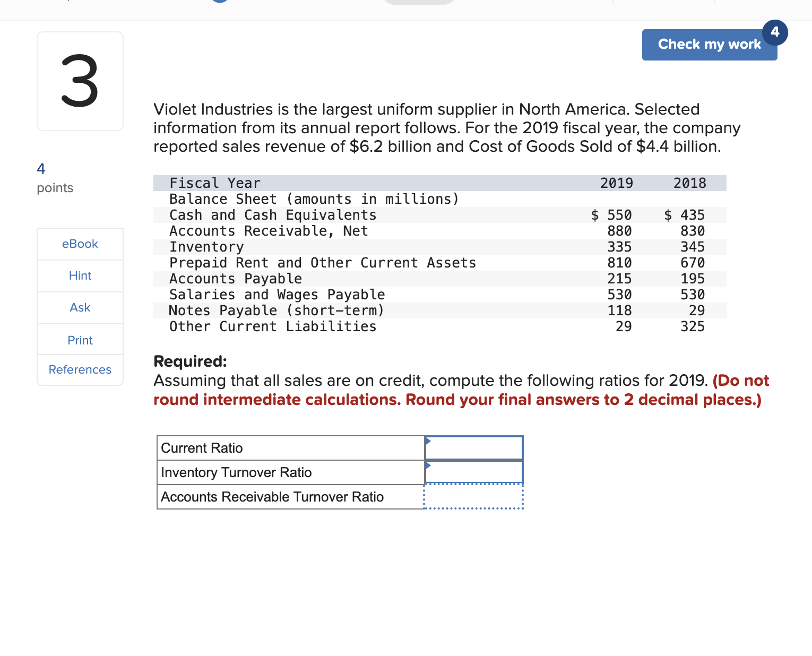Screen dimensions: 812x656
Task: Click the '118' notes payable value
Action: coord(620,310)
